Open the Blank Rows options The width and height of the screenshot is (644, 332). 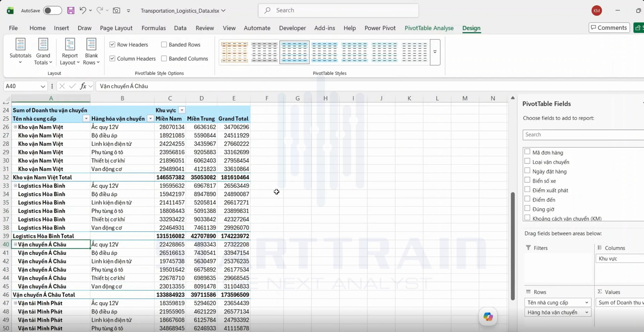(x=91, y=51)
